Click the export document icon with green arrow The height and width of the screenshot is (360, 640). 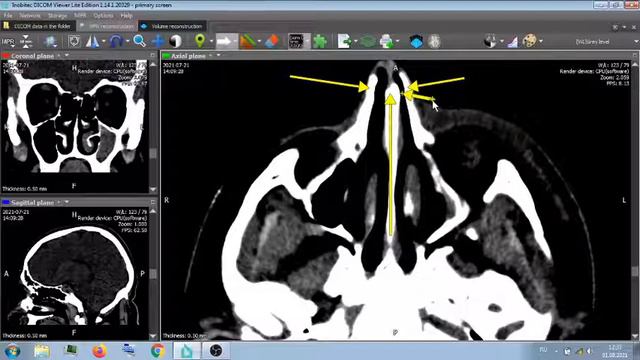point(344,41)
